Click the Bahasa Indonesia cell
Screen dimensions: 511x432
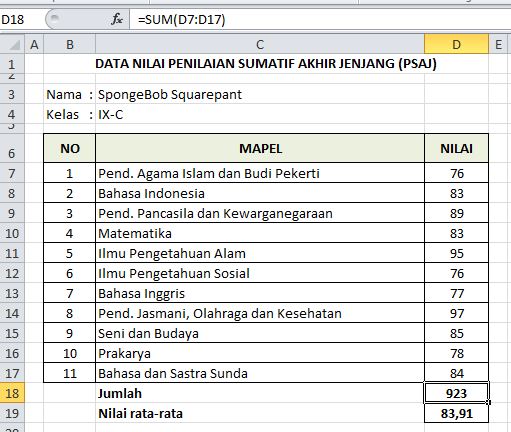[x=260, y=193]
